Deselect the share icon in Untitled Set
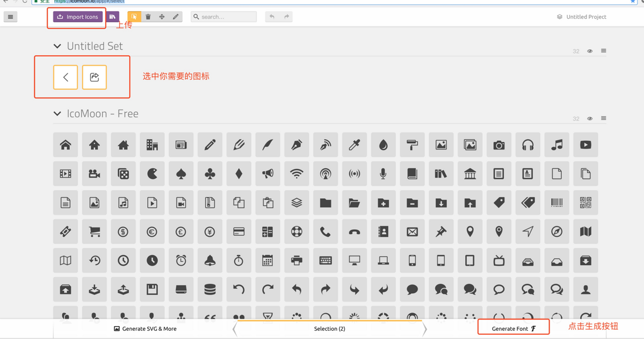Image resolution: width=644 pixels, height=339 pixels. coord(94,77)
